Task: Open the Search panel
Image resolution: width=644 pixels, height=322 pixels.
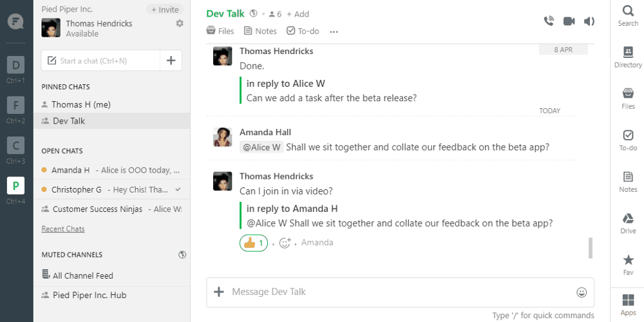Action: click(x=628, y=17)
